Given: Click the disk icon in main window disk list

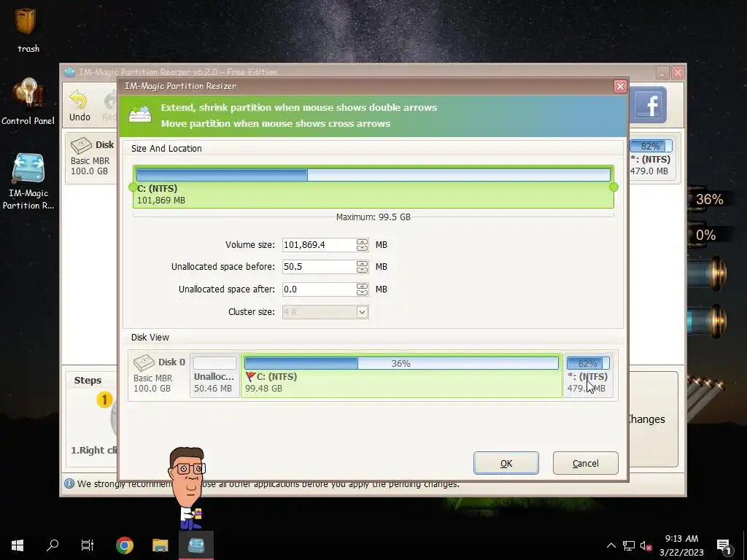Looking at the screenshot, I should 81,145.
